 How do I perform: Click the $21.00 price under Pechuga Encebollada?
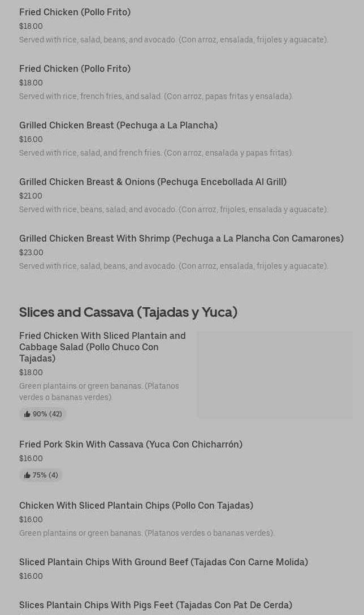[31, 196]
